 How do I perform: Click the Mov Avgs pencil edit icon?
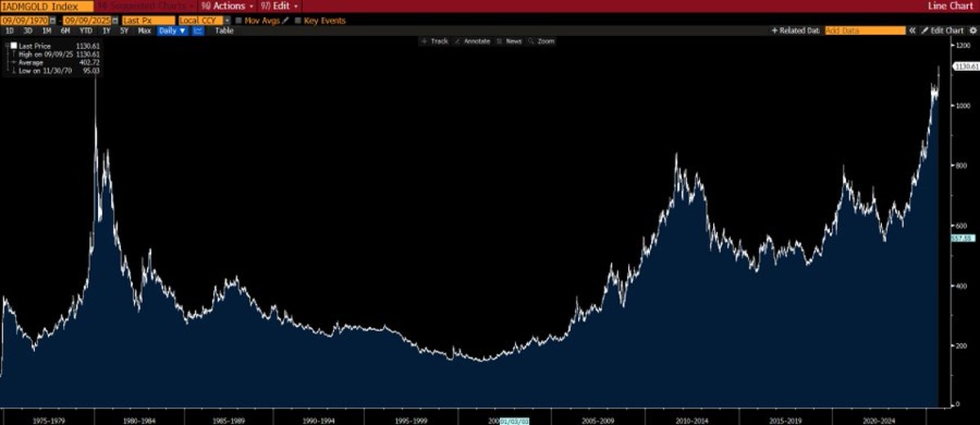285,20
